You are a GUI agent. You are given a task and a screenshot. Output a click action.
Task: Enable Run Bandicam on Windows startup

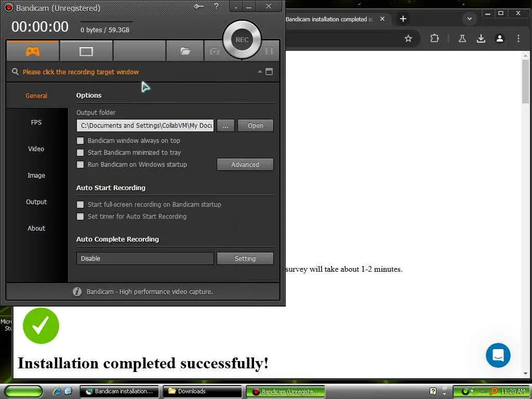(x=81, y=164)
